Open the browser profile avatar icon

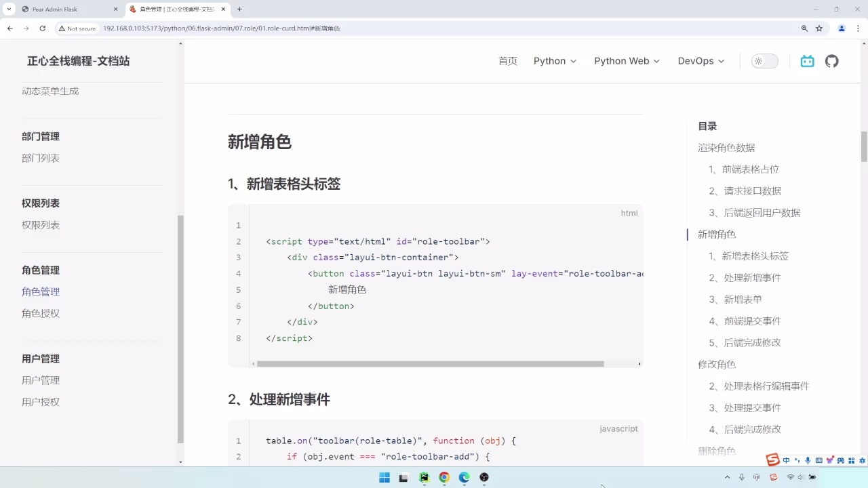(x=842, y=28)
